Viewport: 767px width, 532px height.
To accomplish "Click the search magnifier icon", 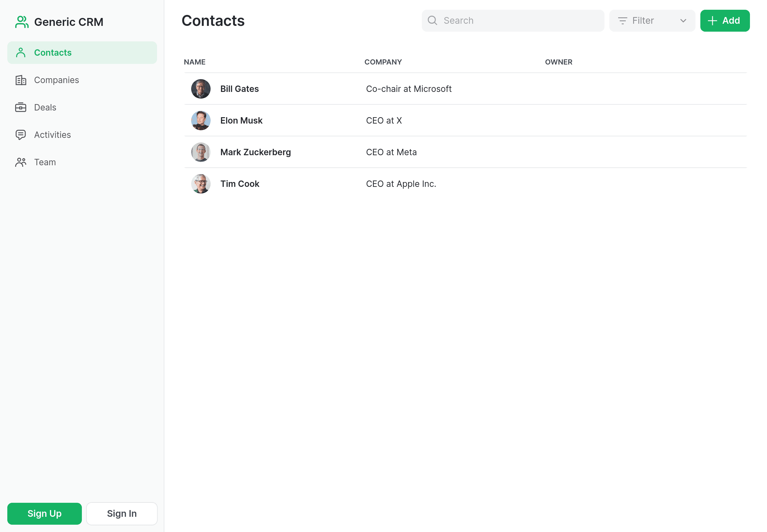I will [x=433, y=20].
